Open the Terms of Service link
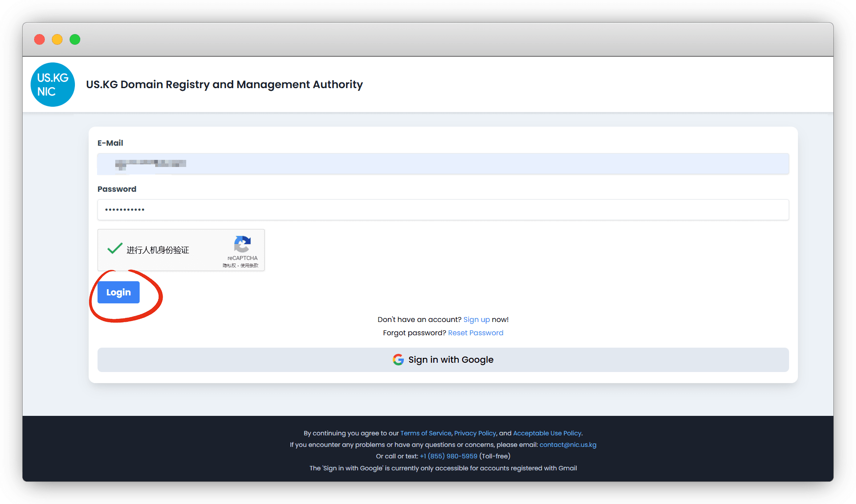The width and height of the screenshot is (856, 504). [x=426, y=433]
